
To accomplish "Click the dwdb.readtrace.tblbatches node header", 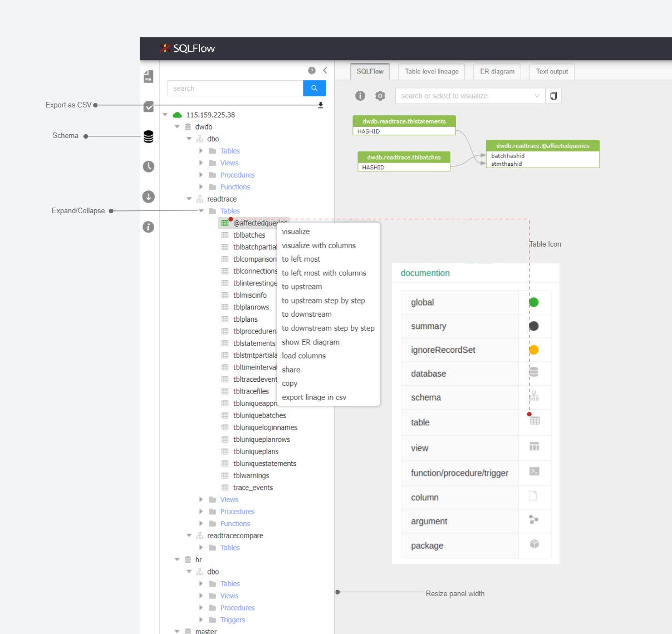I will [x=404, y=158].
